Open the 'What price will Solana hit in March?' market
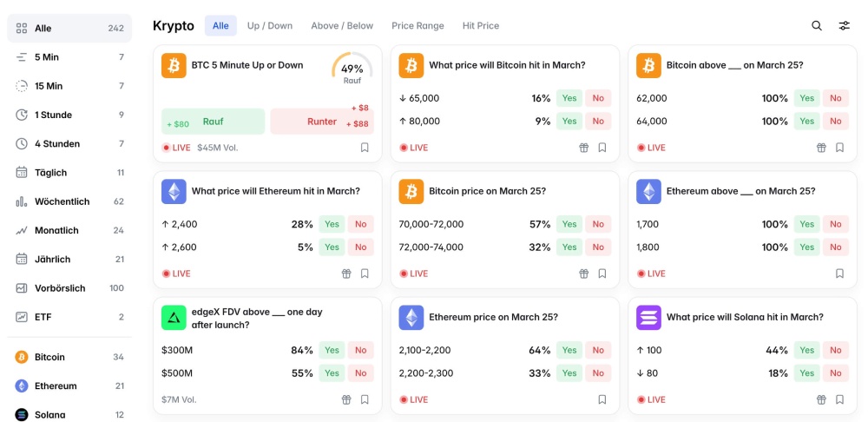Screen dimensions: 868x422 pos(745,317)
